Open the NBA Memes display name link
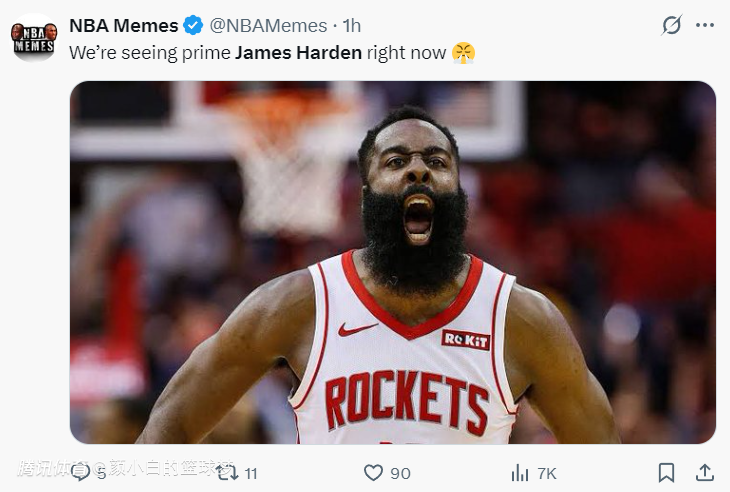 point(123,26)
